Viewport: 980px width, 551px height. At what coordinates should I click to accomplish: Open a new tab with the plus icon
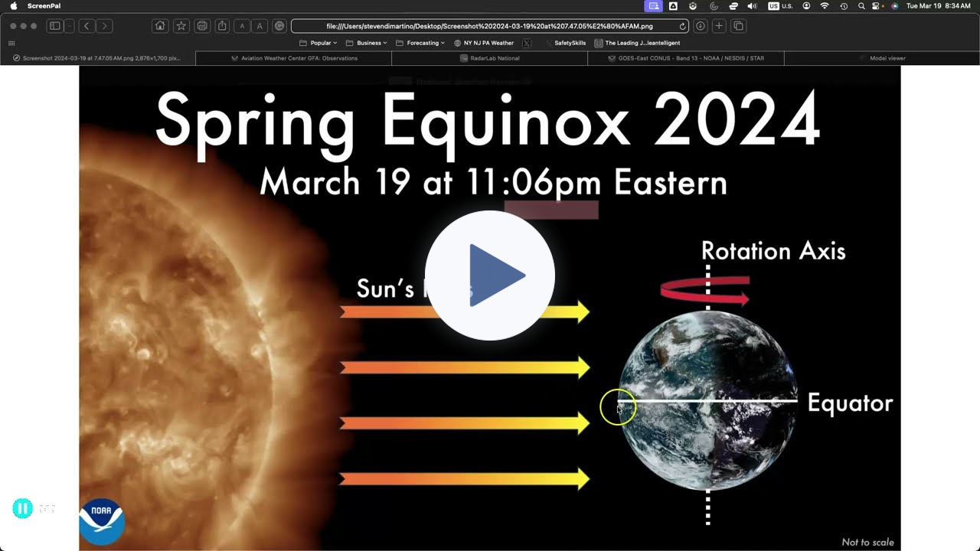(718, 25)
